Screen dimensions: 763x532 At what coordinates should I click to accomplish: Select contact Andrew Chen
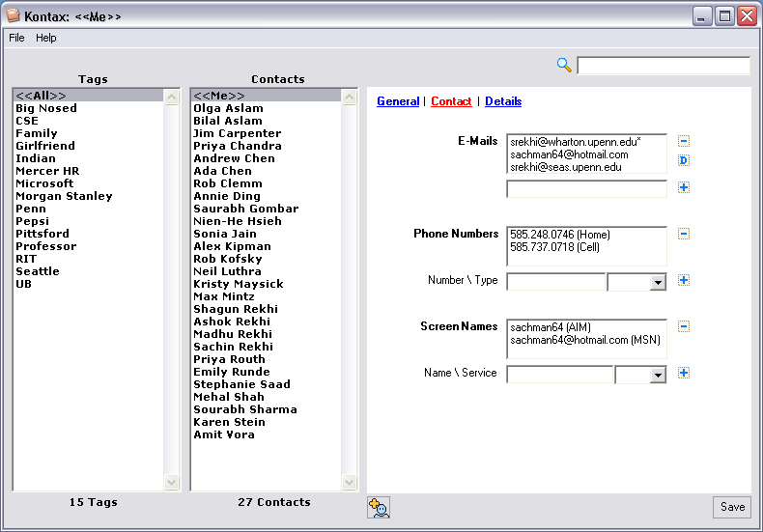[267, 158]
